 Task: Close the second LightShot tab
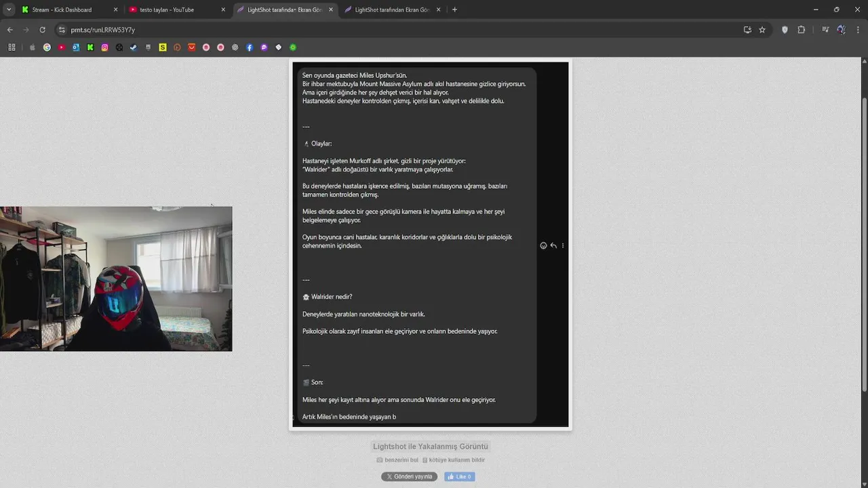coord(438,9)
